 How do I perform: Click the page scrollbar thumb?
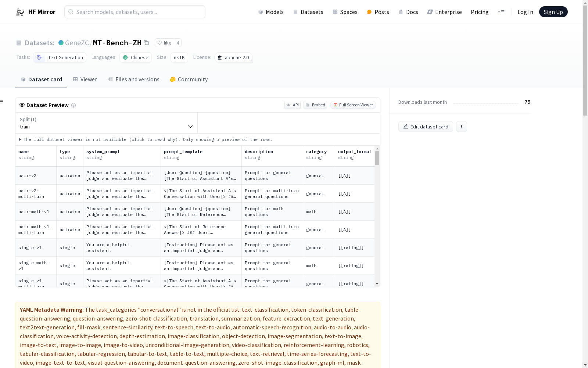pyautogui.click(x=585, y=61)
